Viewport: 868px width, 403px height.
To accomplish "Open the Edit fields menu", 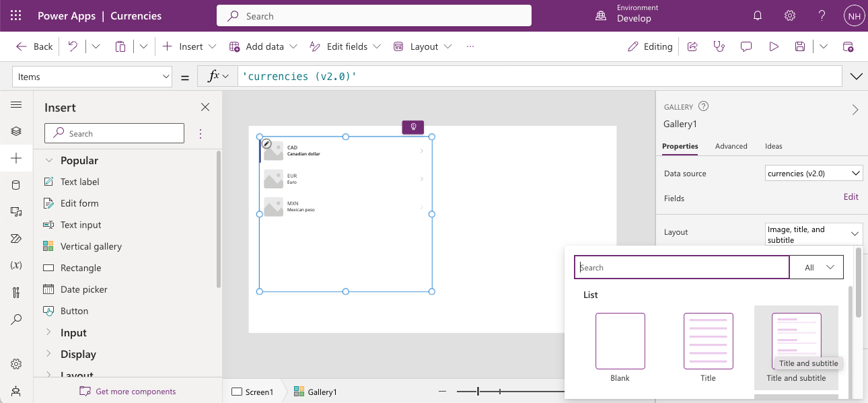I will coord(345,46).
